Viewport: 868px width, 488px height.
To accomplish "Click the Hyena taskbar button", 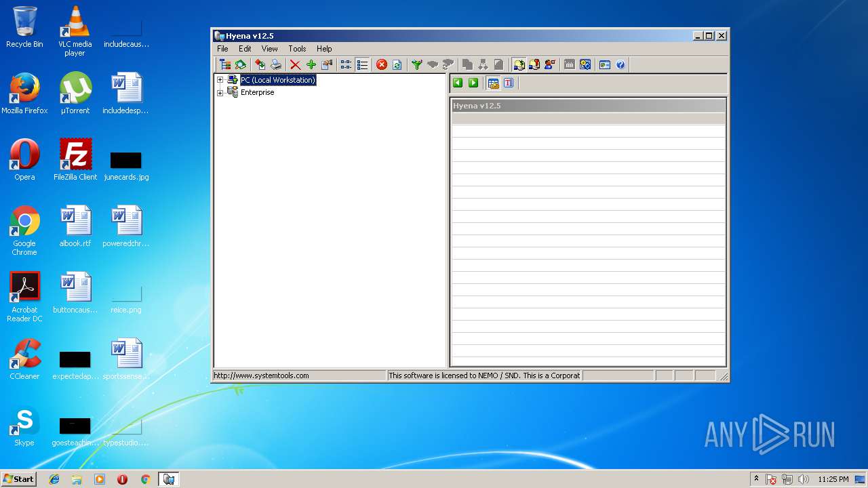I will click(x=168, y=479).
